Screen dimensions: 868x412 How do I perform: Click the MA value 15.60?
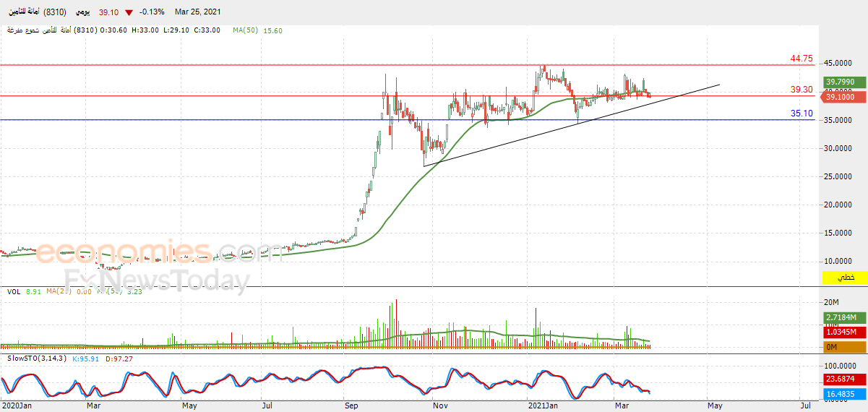coord(273,30)
